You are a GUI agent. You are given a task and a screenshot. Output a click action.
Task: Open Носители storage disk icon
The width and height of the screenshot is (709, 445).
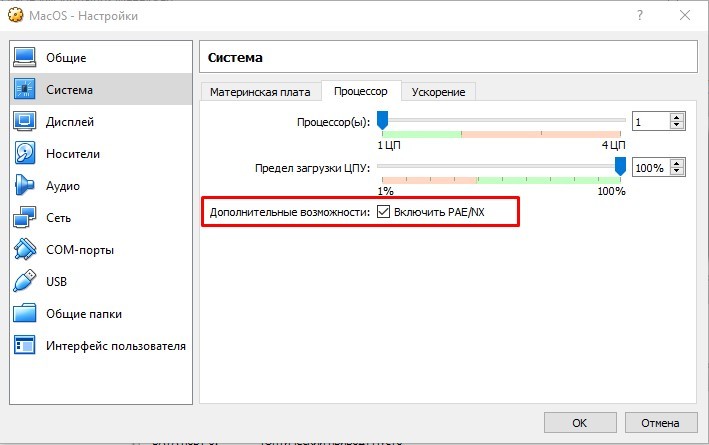point(25,154)
